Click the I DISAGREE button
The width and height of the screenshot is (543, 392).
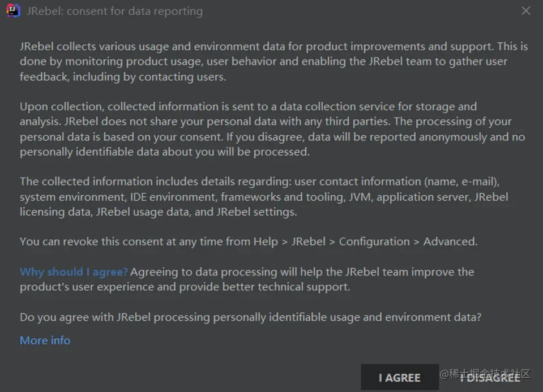[490, 378]
